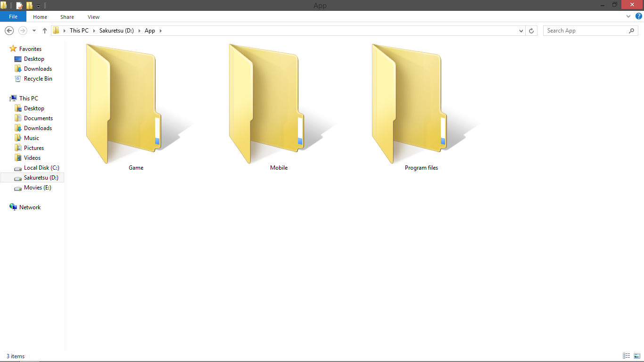Open the Downloads item under Favorites
Screen dimensions: 644x362
(x=38, y=68)
